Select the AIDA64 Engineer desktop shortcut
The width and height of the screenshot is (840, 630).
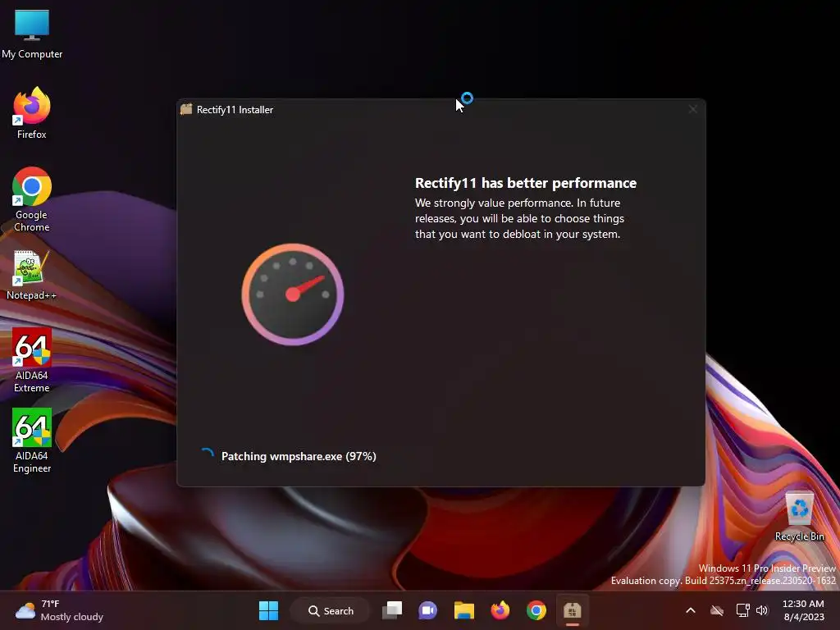pyautogui.click(x=32, y=441)
